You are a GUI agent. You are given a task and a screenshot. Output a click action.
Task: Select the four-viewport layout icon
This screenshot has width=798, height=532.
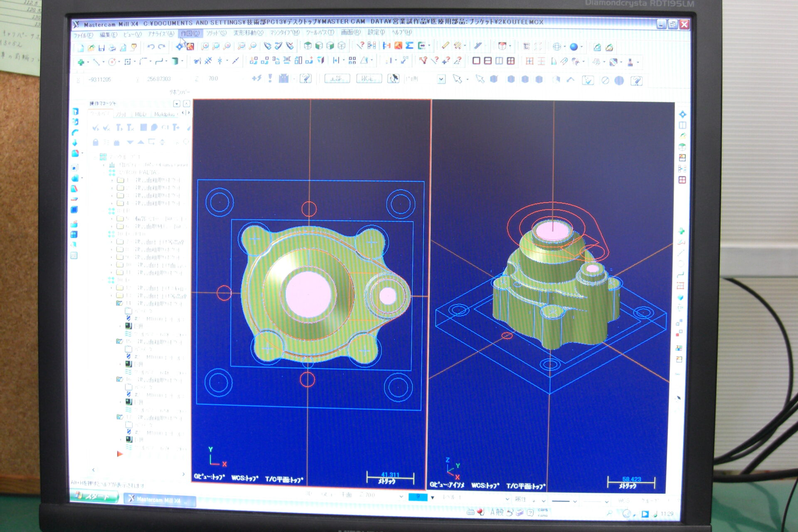click(511, 61)
